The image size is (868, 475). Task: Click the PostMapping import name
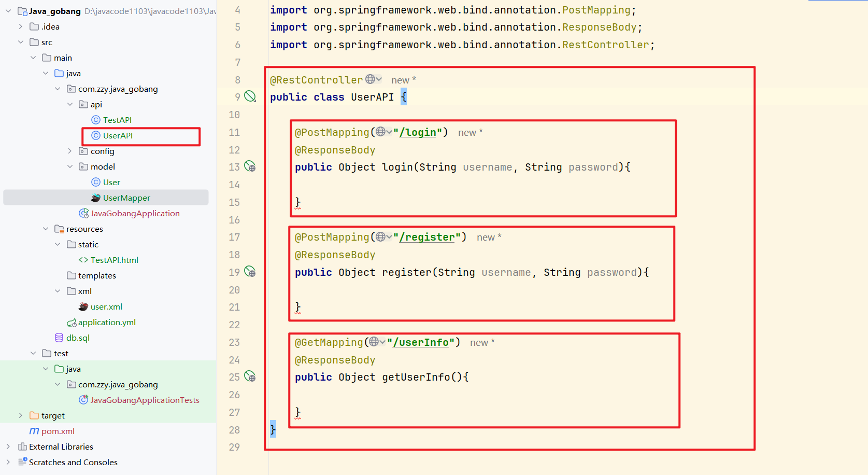click(596, 10)
